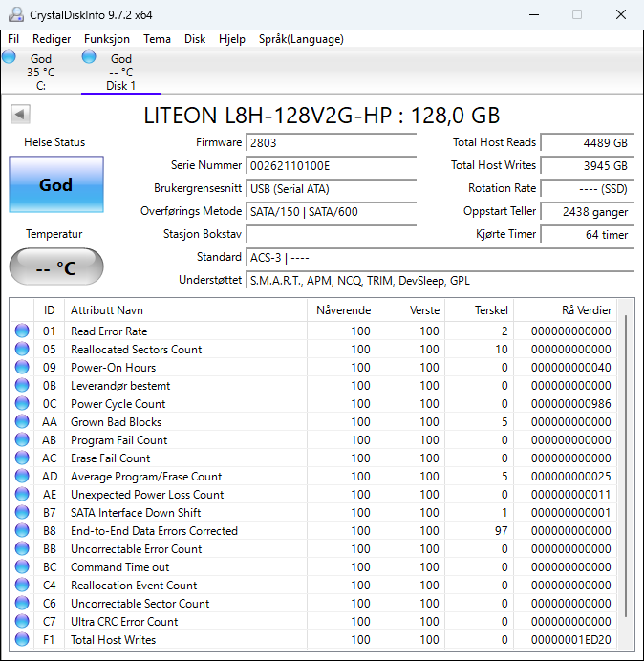Click status orb for Grown Bad Blocks

tap(22, 421)
